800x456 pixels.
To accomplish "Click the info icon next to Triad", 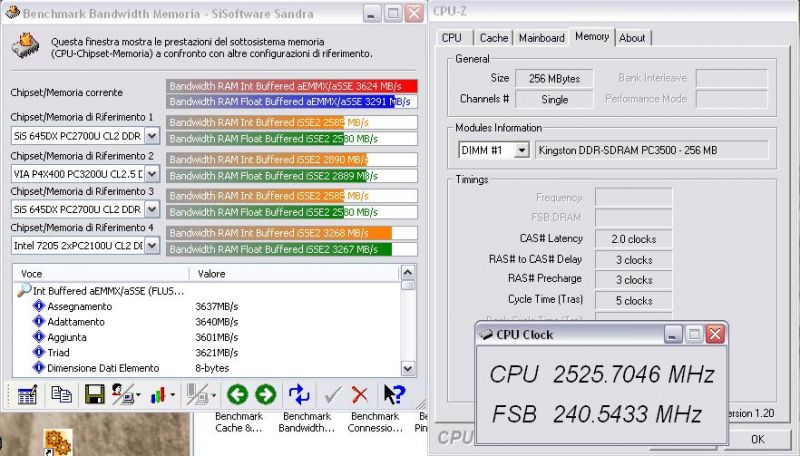I will point(39,351).
